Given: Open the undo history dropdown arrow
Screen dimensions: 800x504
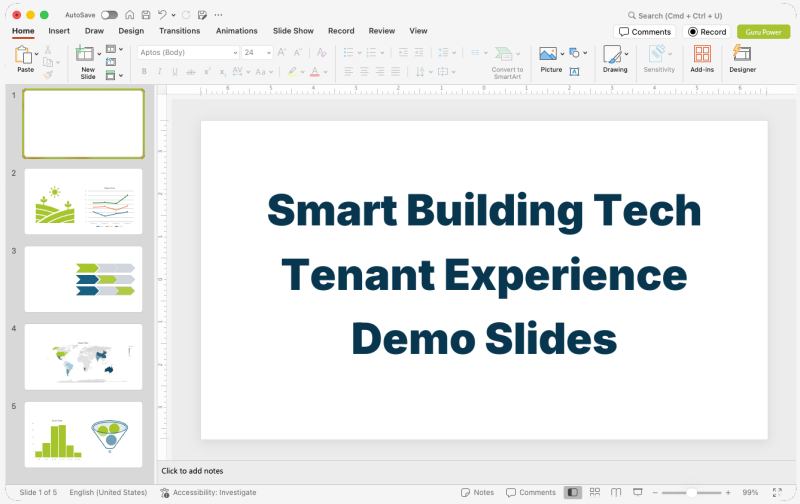Looking at the screenshot, I should (x=173, y=15).
